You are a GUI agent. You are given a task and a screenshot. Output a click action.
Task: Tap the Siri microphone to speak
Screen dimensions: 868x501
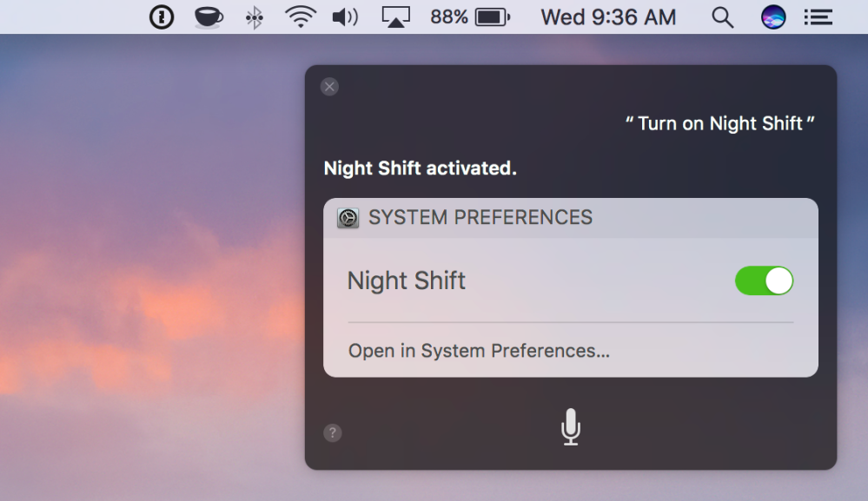(570, 426)
